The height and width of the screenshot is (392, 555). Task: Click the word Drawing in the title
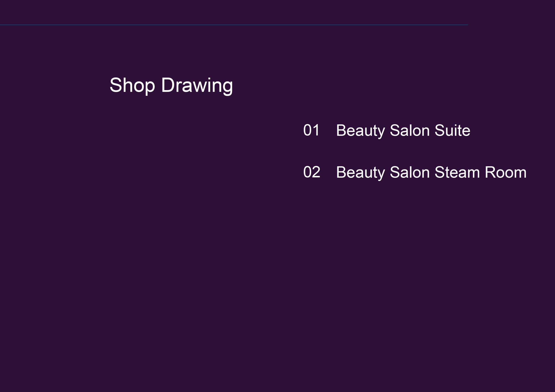coord(197,86)
